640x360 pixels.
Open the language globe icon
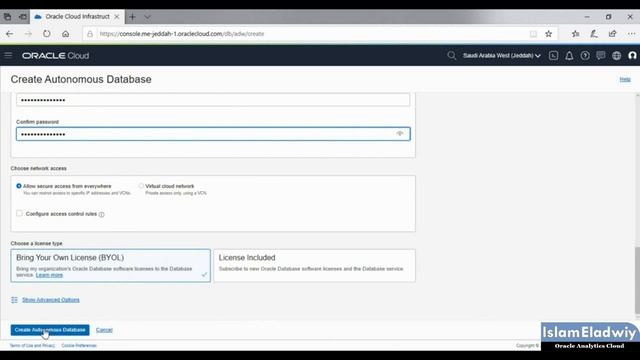616,56
